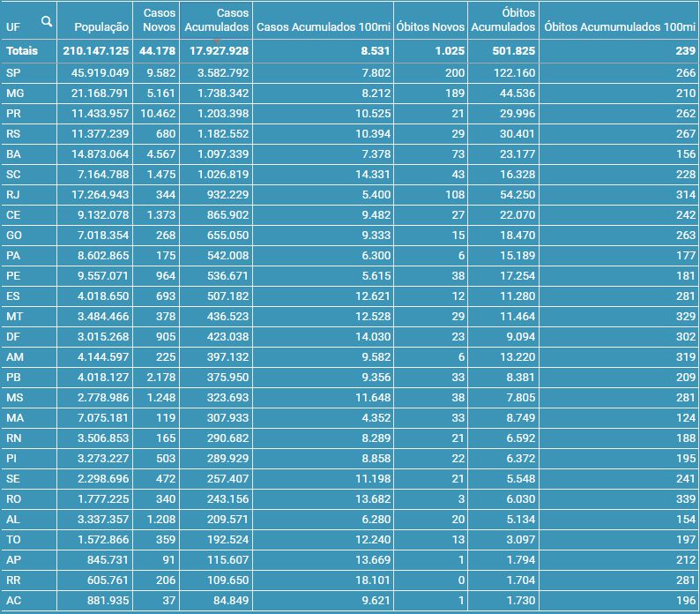The height and width of the screenshot is (614, 700).
Task: Sort by Óbitos Novos column header
Action: pyautogui.click(x=430, y=27)
